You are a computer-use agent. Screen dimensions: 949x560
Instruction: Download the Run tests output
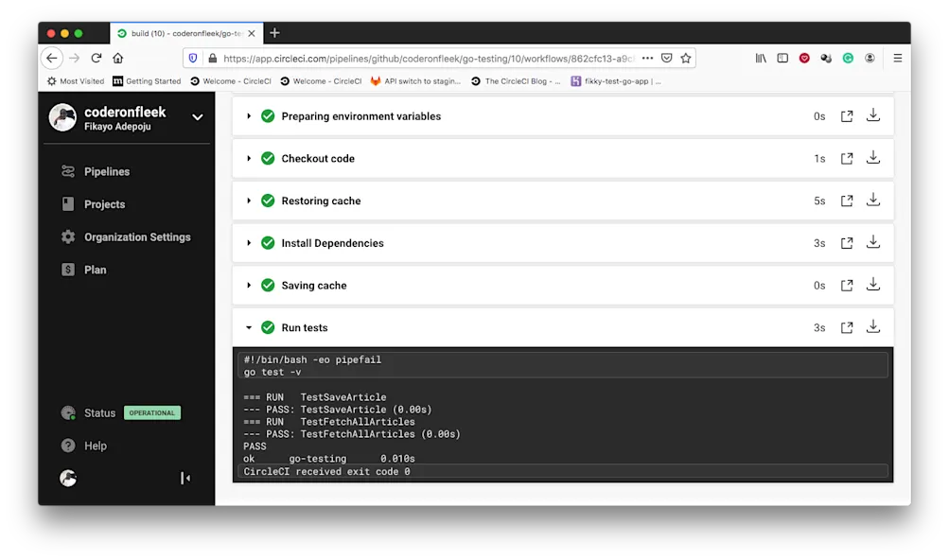(x=872, y=326)
